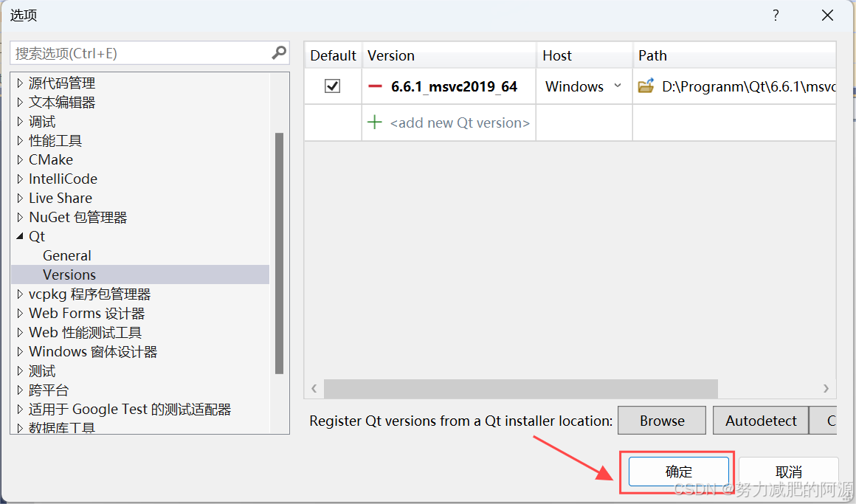Expand the 调试 node

coord(20,121)
